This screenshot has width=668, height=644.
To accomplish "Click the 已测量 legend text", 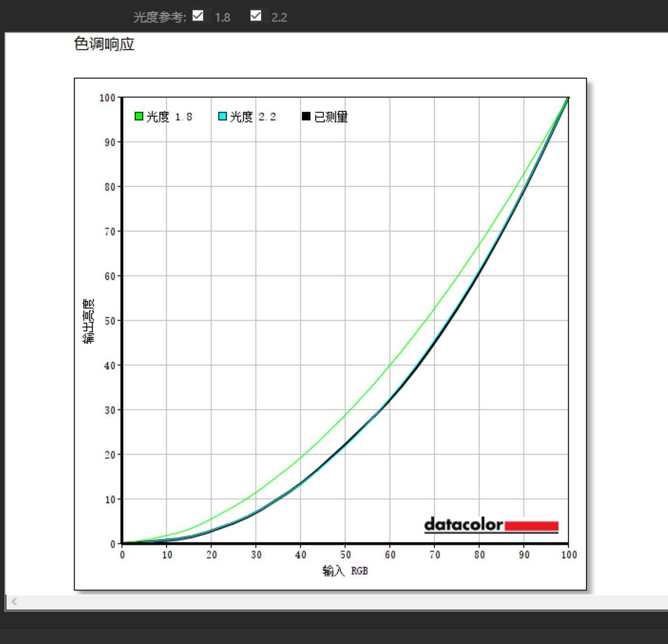I will [x=331, y=117].
